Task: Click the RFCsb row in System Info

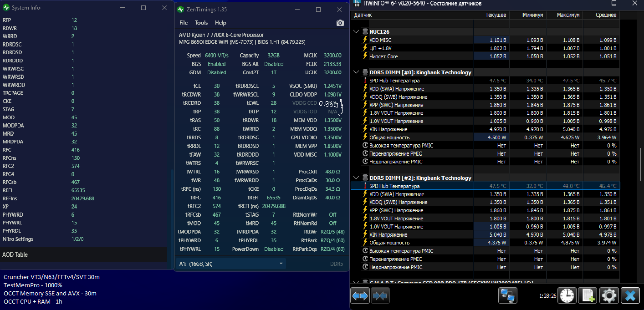Action: [84, 182]
